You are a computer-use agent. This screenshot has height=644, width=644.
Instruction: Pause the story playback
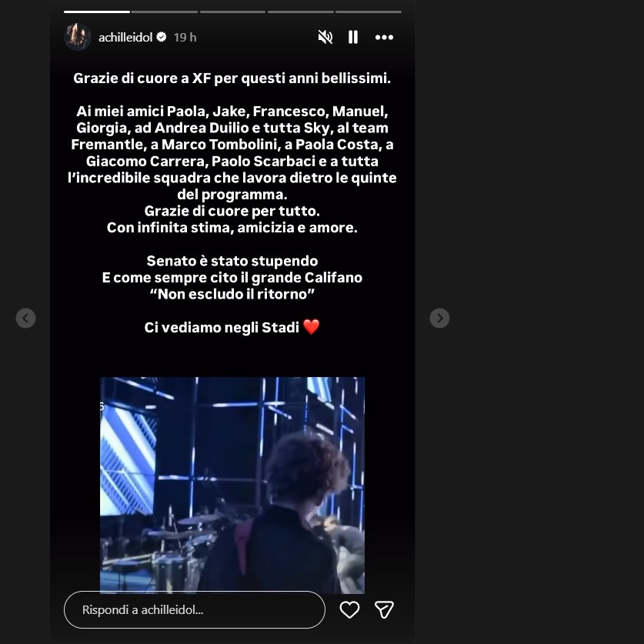(353, 38)
